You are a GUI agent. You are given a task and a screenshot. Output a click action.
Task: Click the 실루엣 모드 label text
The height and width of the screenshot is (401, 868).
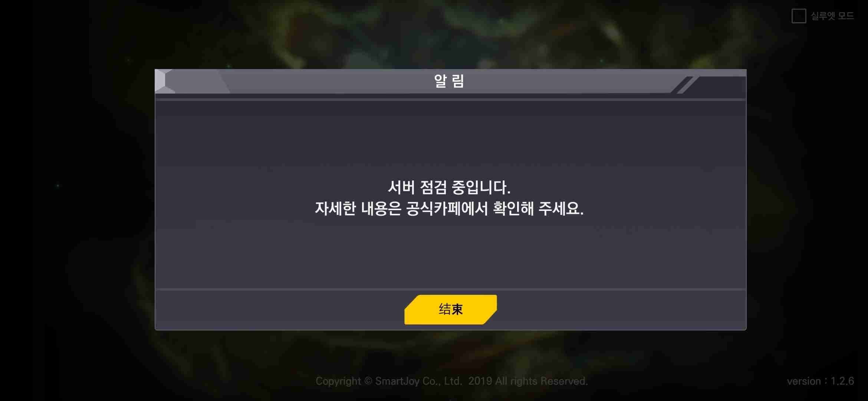point(832,16)
